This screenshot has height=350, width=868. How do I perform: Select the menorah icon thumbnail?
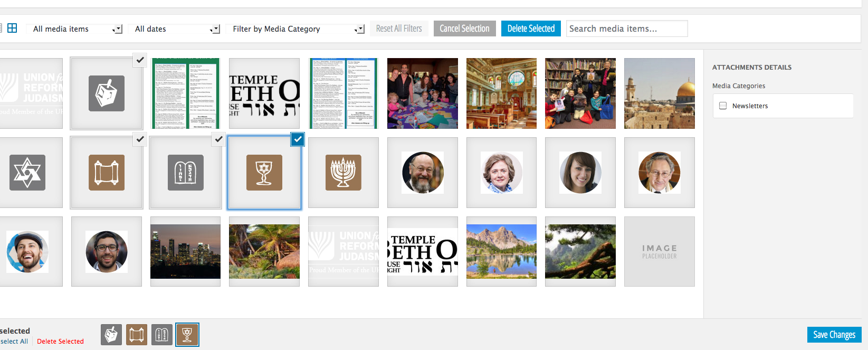point(343,173)
